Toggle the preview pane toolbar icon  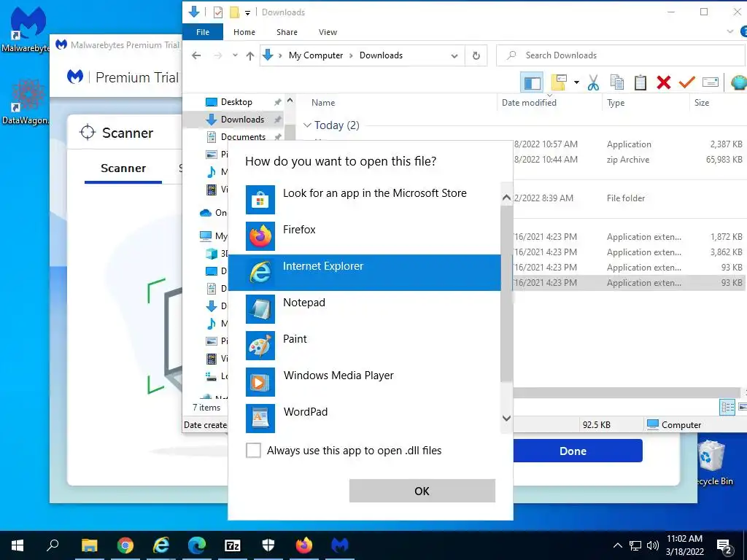click(x=532, y=83)
